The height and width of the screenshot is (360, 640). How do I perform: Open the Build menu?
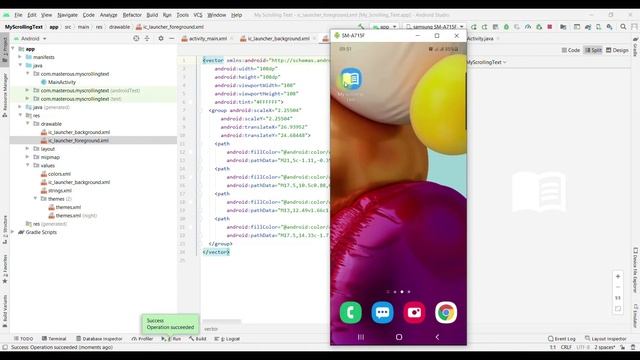coord(152,15)
